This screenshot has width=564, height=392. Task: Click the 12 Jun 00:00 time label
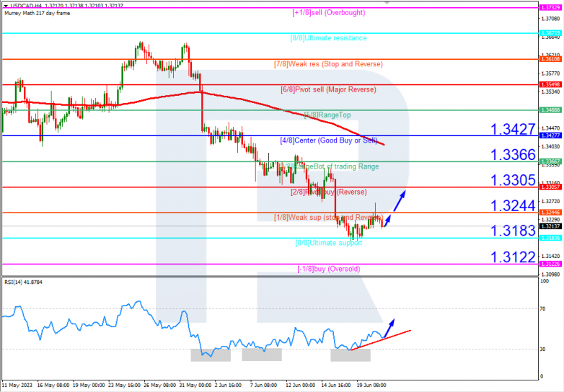[300, 386]
